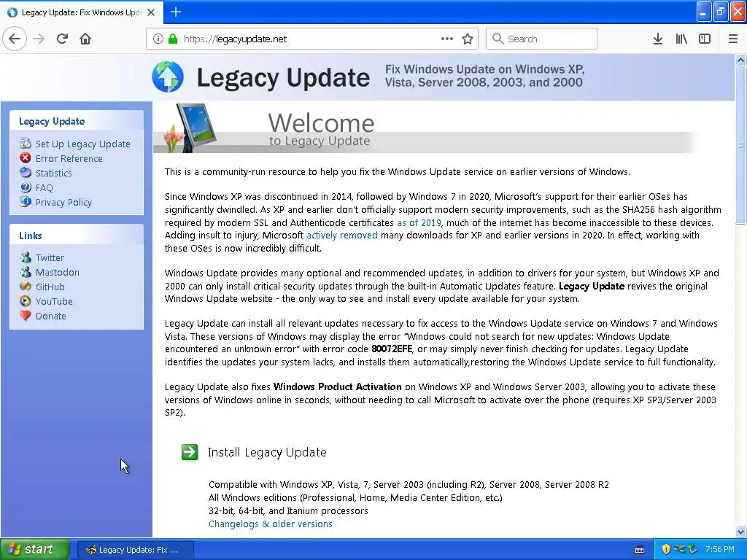Select Legacy Update taskbar button
This screenshot has width=747, height=560.
tap(135, 550)
